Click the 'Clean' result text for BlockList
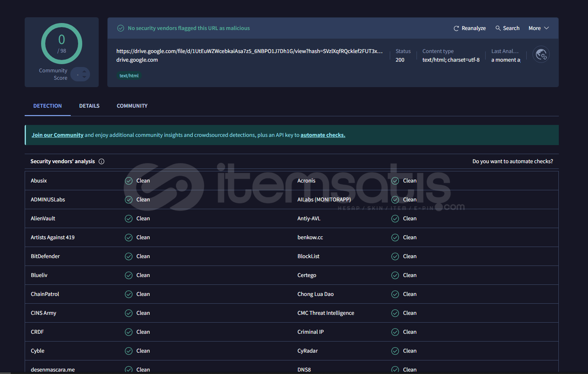 coord(410,256)
